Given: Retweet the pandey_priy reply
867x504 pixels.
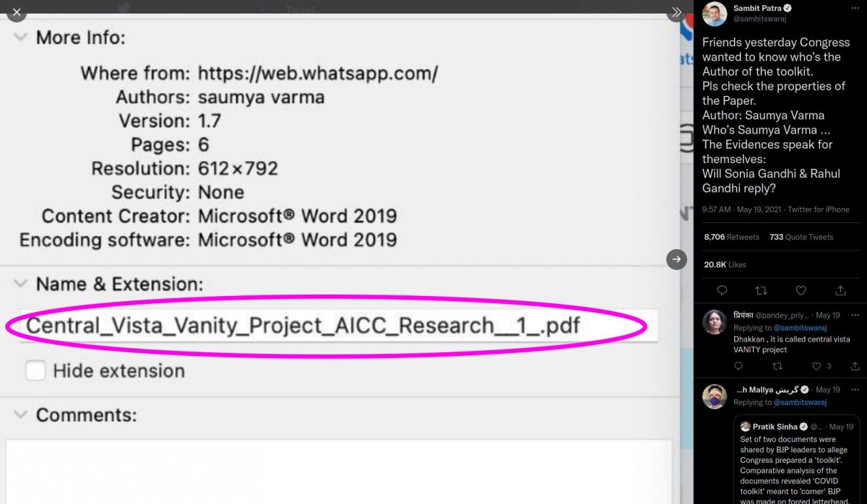Looking at the screenshot, I should [x=777, y=366].
